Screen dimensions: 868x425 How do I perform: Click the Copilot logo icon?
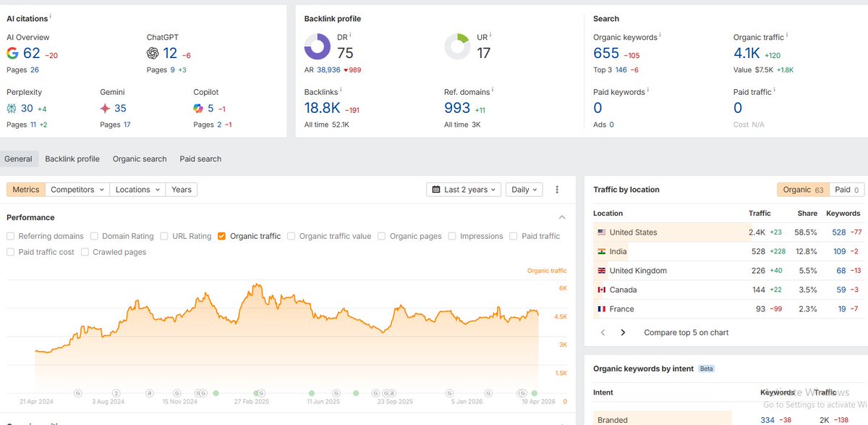(198, 109)
